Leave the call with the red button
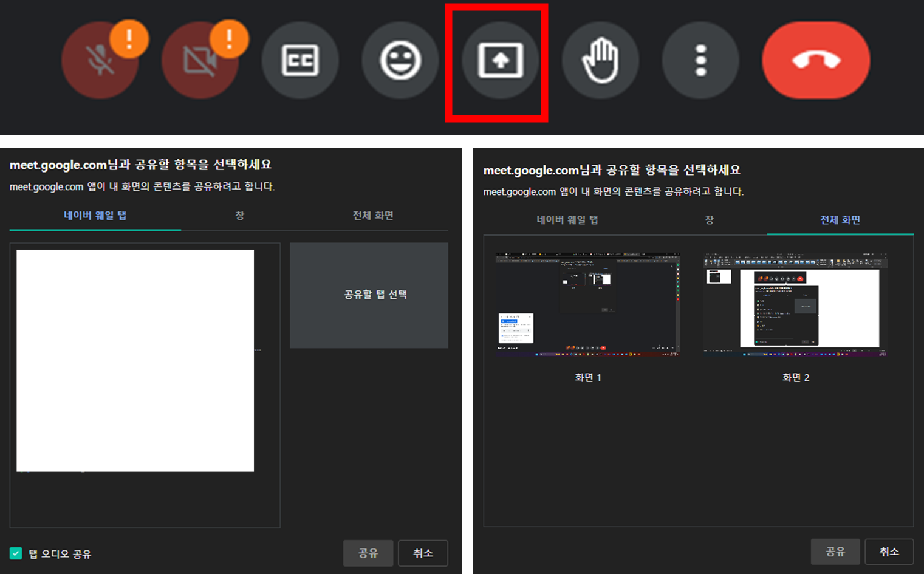 816,61
